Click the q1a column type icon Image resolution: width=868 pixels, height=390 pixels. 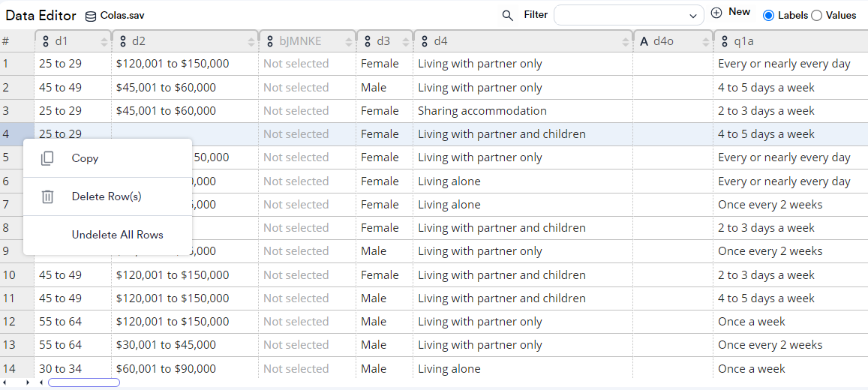click(x=725, y=41)
